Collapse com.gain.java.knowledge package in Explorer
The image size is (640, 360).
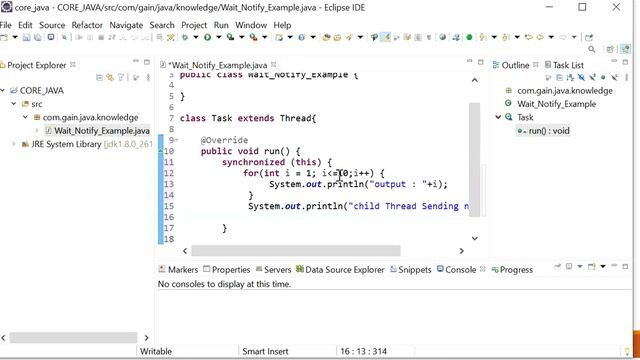point(25,117)
